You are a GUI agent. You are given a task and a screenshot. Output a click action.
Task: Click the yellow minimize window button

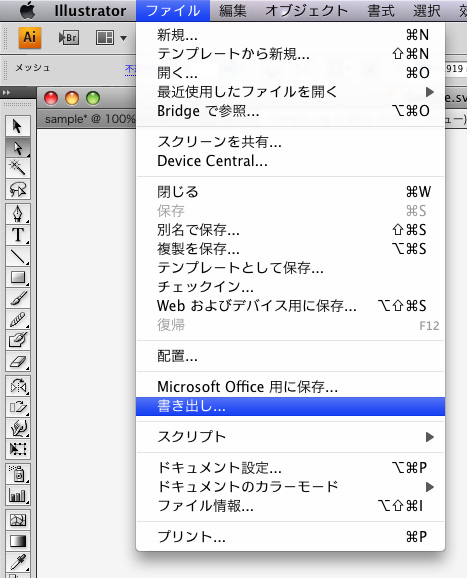[x=72, y=98]
